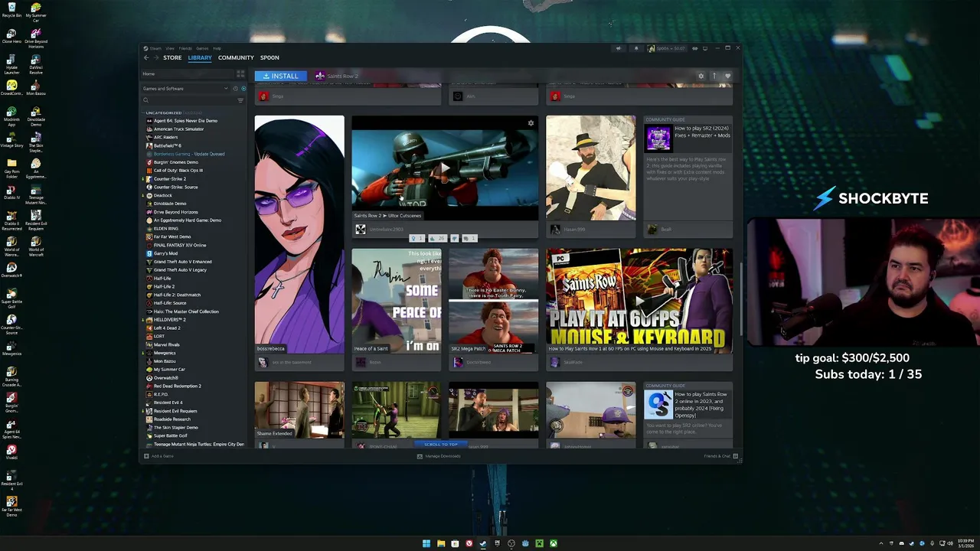Go forward with the Steam forward arrow
Image resolution: width=980 pixels, height=551 pixels.
155,57
